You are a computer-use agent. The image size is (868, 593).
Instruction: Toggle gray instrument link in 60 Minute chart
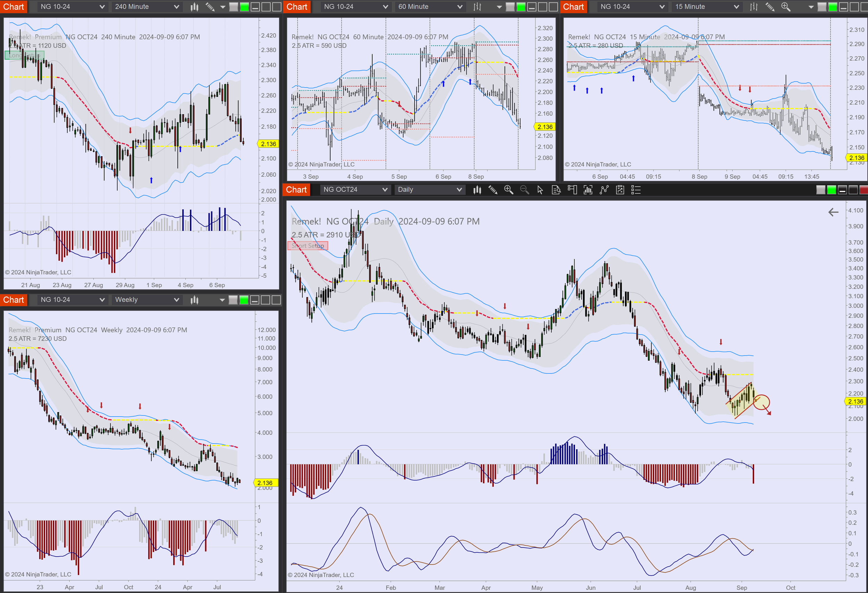(x=510, y=7)
